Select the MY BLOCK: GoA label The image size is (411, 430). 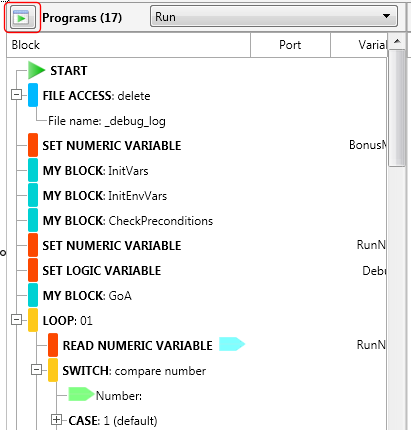pos(87,296)
